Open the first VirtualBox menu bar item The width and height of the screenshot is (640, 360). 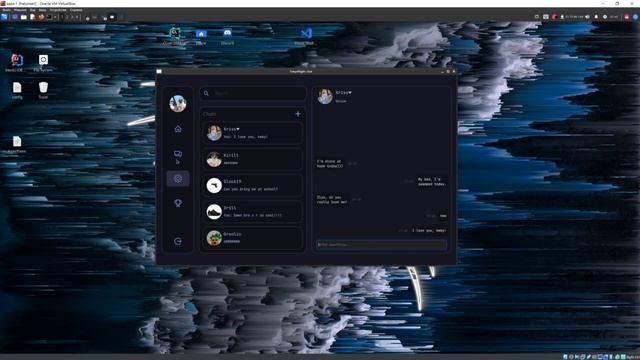(x=7, y=10)
